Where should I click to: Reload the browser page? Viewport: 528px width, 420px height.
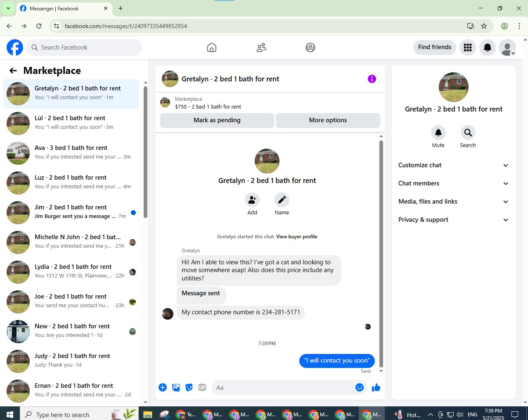(39, 26)
